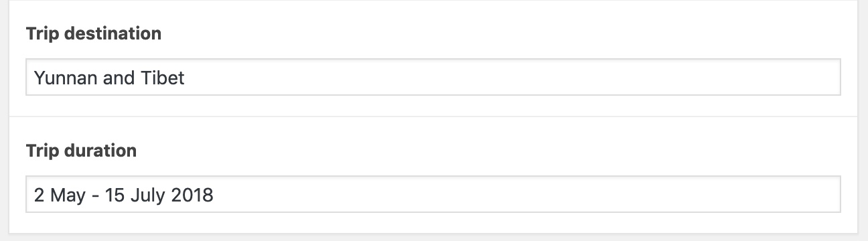Click "2 May" in the duration field
The width and height of the screenshot is (868, 241).
click(x=60, y=195)
